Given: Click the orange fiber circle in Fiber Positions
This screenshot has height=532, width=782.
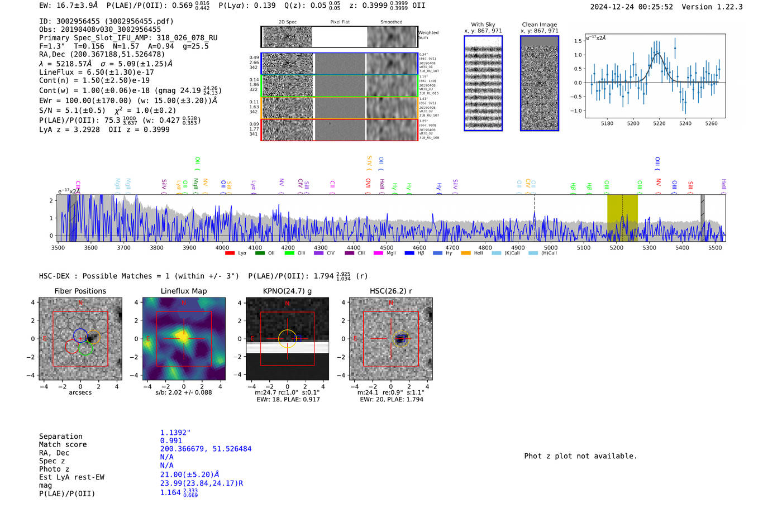Looking at the screenshot, I should click(x=93, y=337).
